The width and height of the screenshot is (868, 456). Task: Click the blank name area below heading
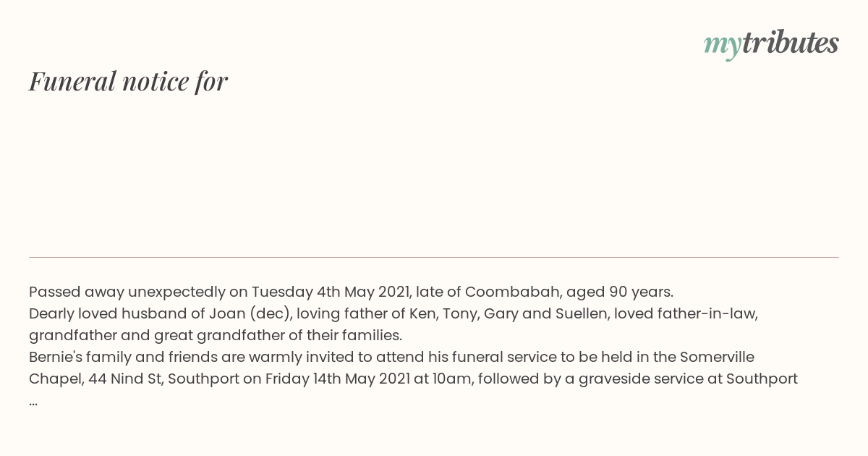point(434,174)
